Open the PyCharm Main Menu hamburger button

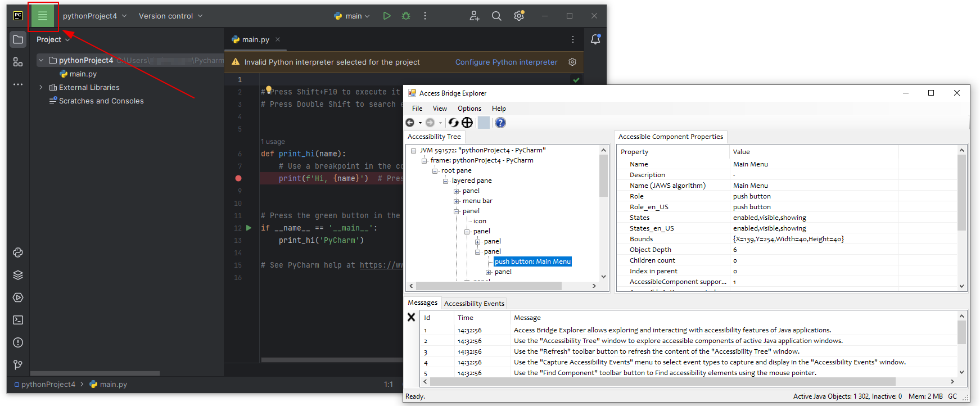(43, 16)
